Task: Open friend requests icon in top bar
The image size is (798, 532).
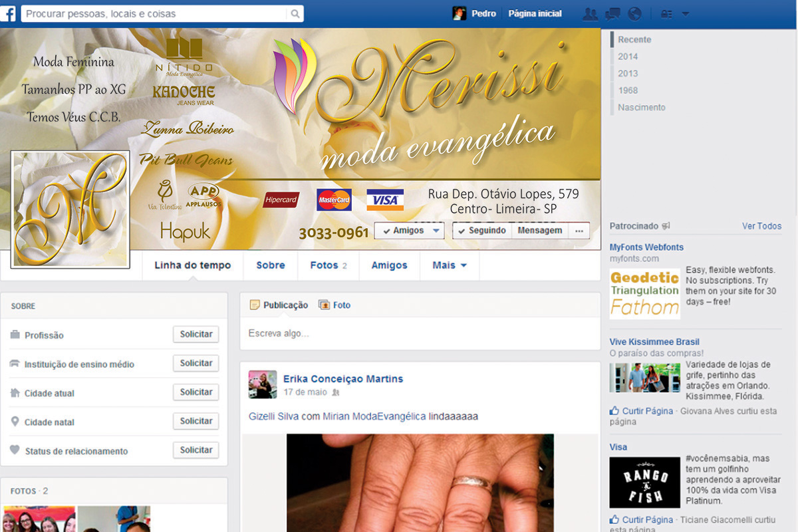Action: [589, 14]
